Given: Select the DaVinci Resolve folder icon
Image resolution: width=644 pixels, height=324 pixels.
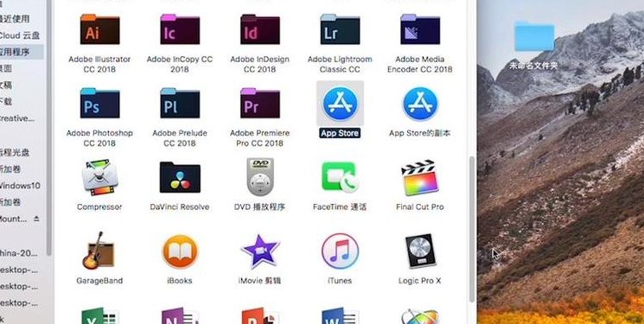Looking at the screenshot, I should click(180, 177).
